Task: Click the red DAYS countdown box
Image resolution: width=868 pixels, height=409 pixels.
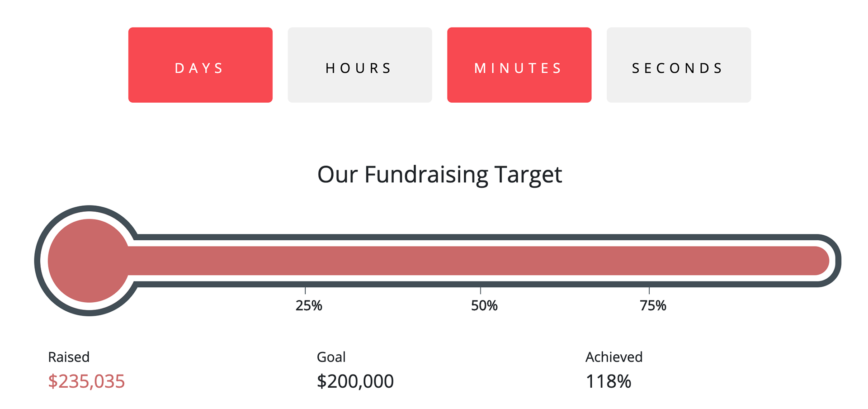Action: 200,65
